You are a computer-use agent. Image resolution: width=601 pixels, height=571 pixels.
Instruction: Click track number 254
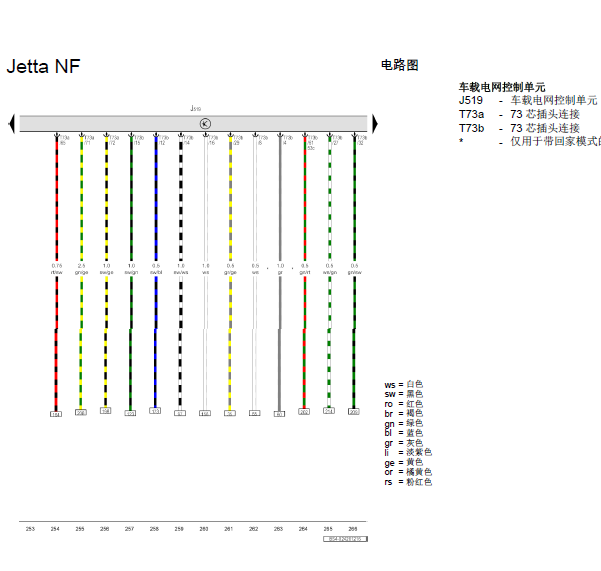pyautogui.click(x=55, y=529)
